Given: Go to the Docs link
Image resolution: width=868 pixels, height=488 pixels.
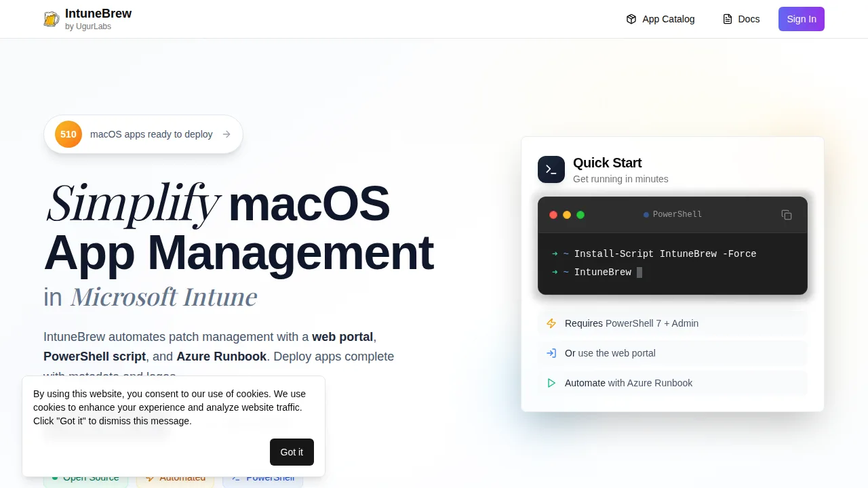Looking at the screenshot, I should (741, 19).
